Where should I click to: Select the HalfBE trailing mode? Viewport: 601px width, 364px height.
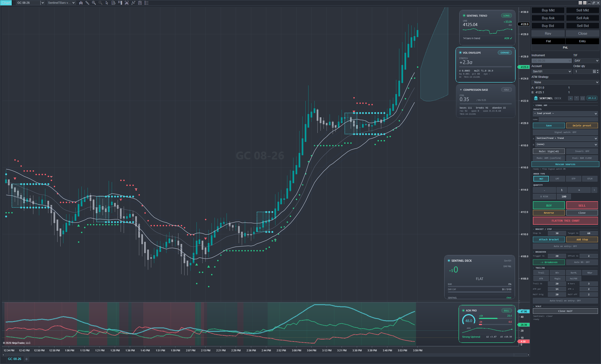point(574,278)
